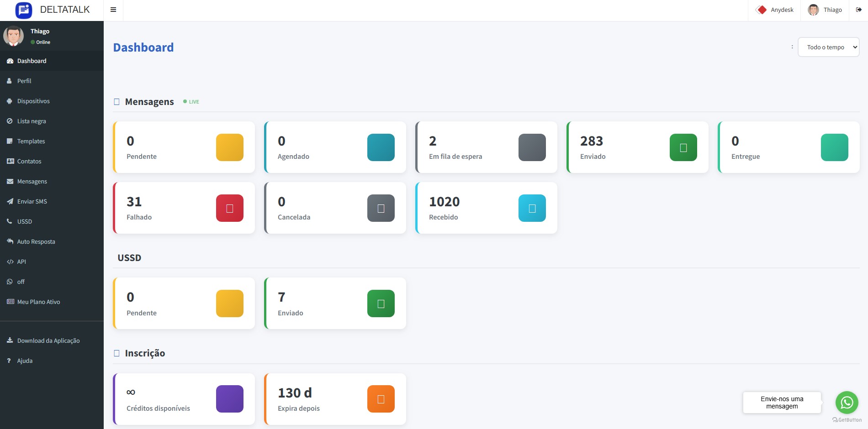Click the blue Recebido card icon
The image size is (868, 429).
point(532,208)
